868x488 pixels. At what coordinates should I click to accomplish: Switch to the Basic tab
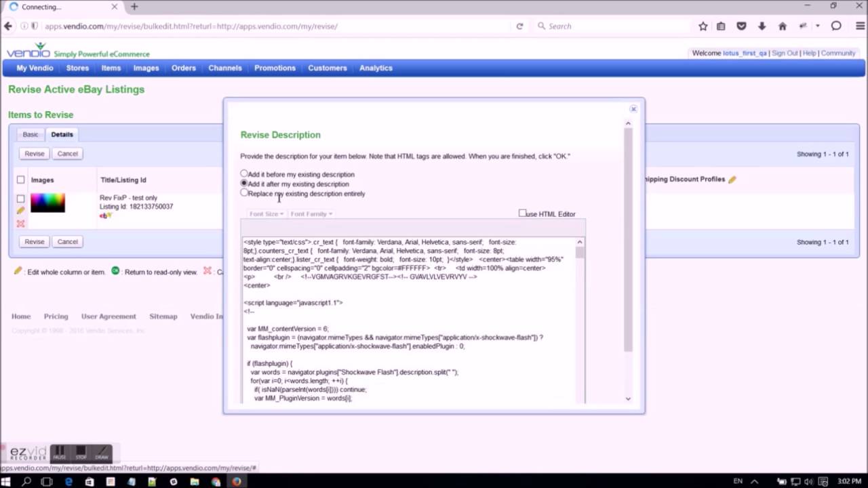tap(31, 134)
